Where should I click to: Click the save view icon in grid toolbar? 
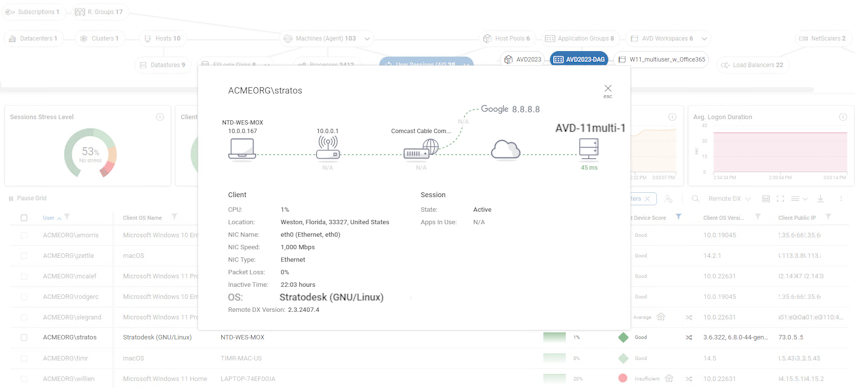pos(766,199)
